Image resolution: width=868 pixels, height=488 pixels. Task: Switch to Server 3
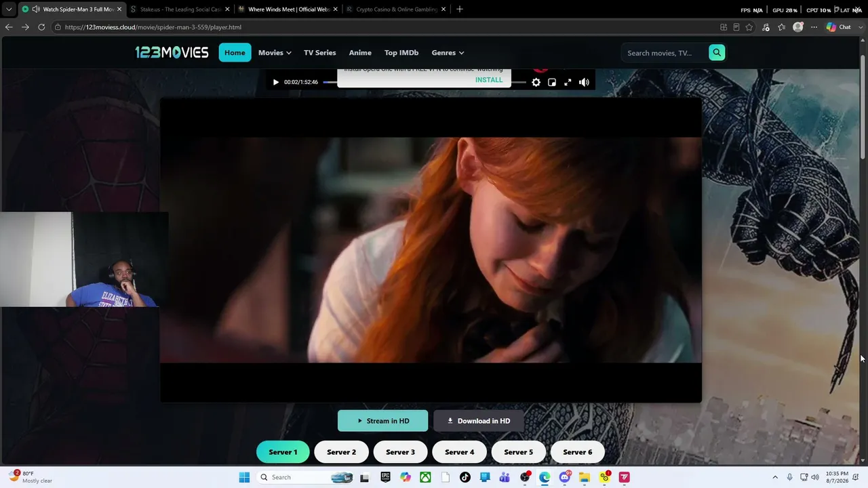point(400,452)
